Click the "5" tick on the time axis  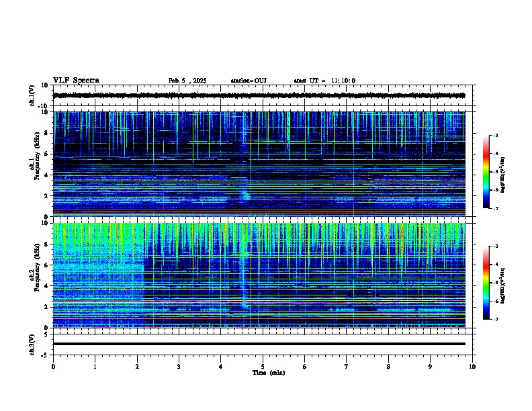(x=263, y=367)
